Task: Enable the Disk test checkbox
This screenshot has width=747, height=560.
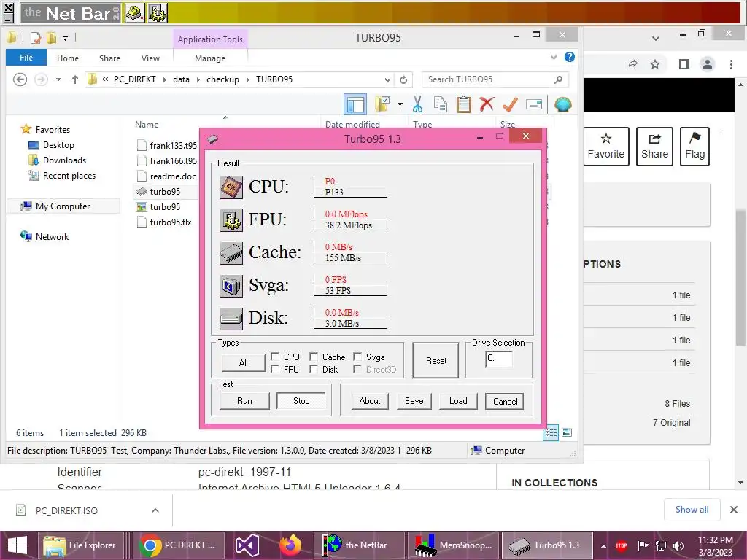Action: pos(314,369)
